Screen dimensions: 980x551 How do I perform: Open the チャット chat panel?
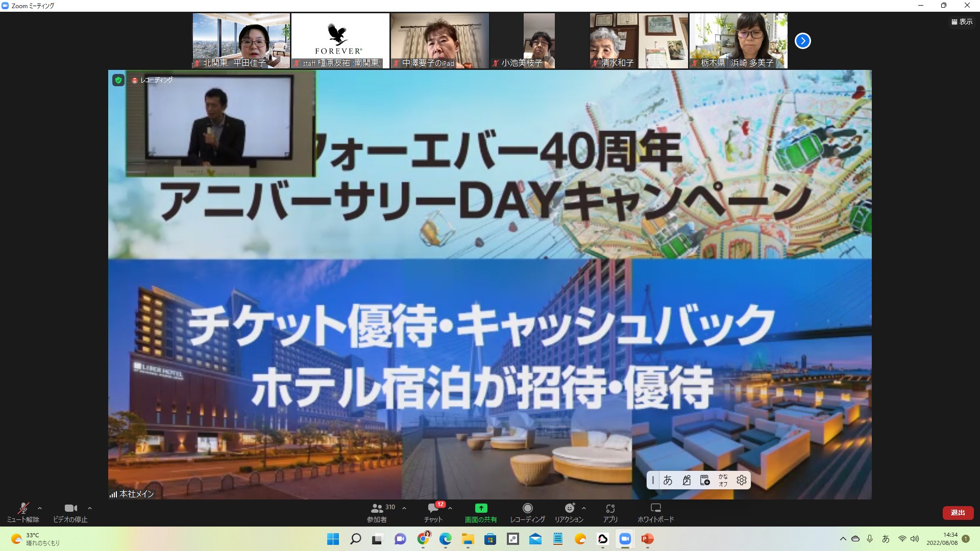433,512
